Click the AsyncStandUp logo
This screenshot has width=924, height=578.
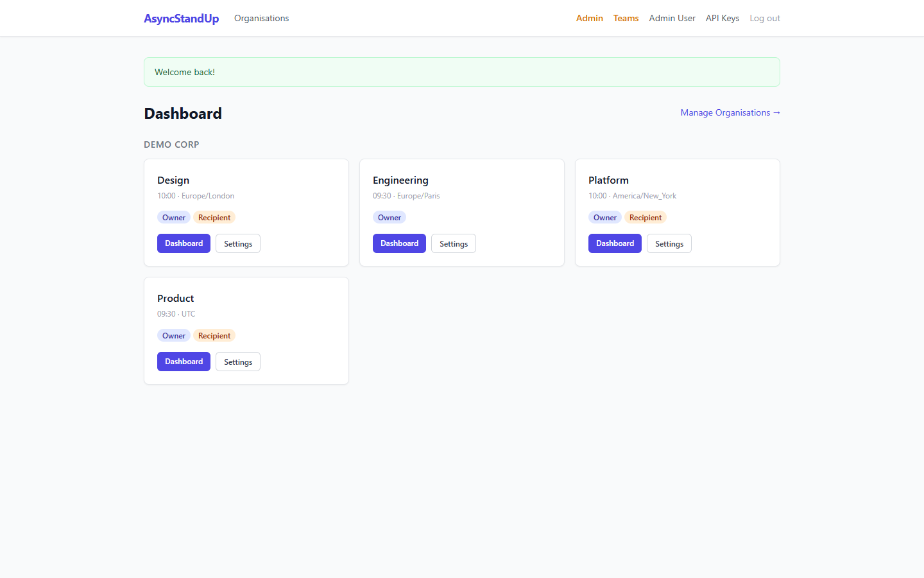pyautogui.click(x=181, y=19)
